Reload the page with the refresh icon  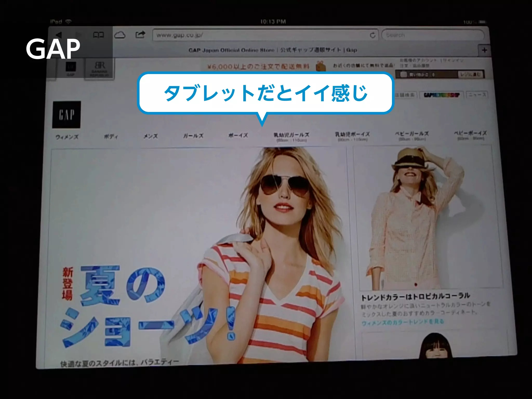click(373, 35)
